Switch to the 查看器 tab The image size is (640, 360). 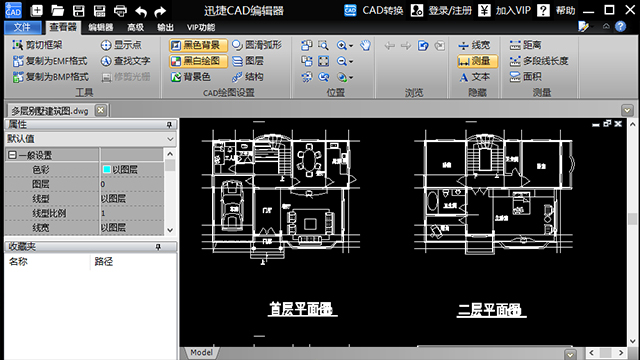tap(63, 27)
